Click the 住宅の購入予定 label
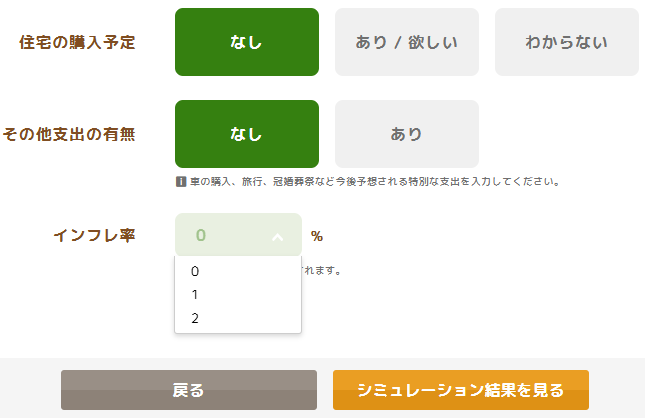The image size is (645, 418). [x=77, y=42]
